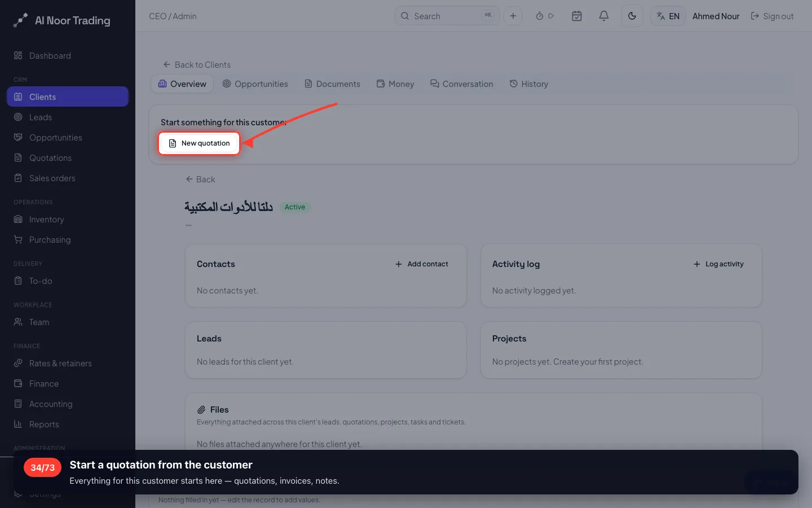This screenshot has width=812, height=508.
Task: Sign out of the account
Action: pyautogui.click(x=772, y=16)
